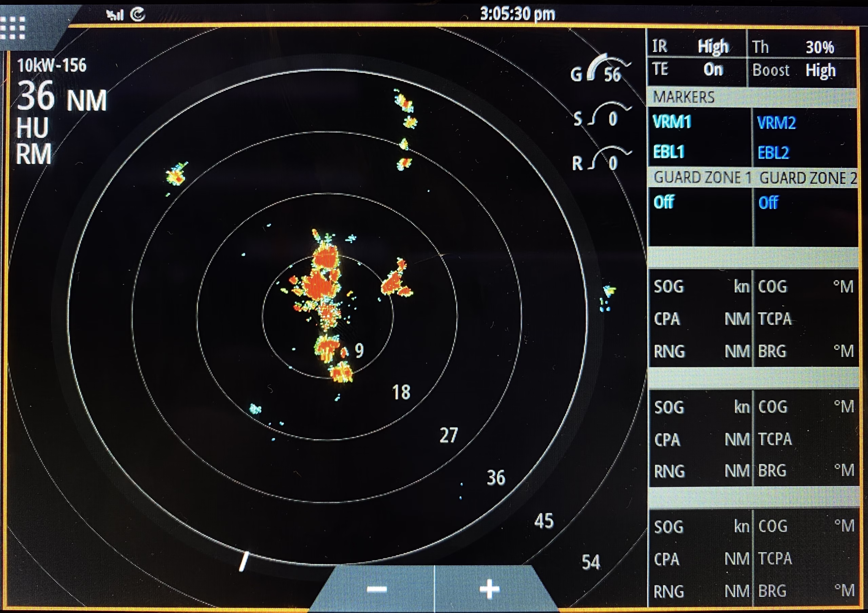Tap the RM relative motion label

pos(33,154)
